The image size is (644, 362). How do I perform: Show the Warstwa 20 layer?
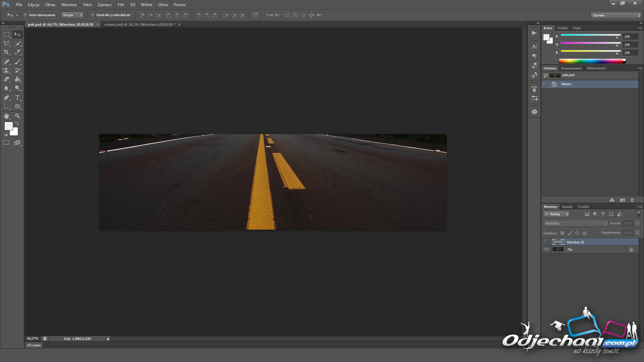coord(546,242)
